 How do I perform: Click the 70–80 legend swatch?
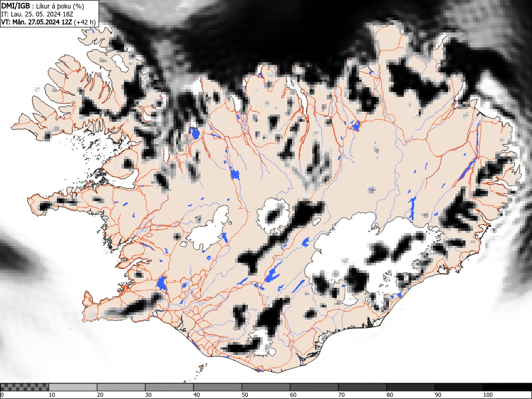[362, 387]
